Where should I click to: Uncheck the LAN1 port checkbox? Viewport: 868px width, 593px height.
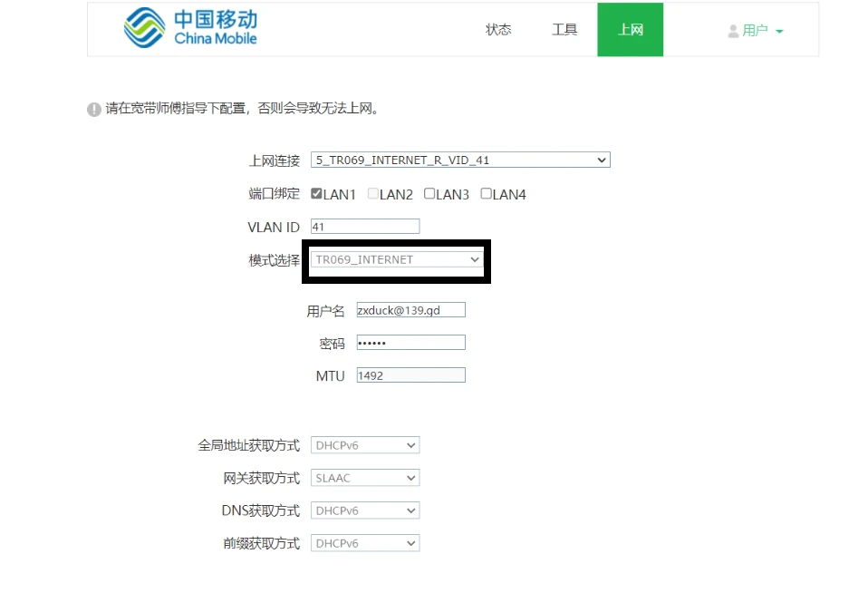[316, 194]
